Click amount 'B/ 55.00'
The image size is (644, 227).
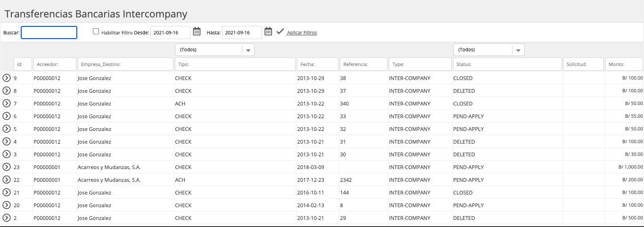pyautogui.click(x=634, y=116)
